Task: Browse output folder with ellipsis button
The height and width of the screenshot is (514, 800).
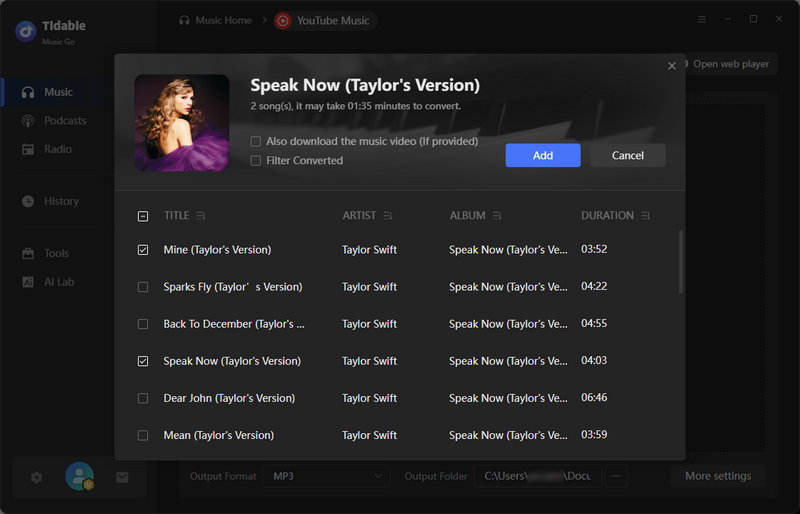Action: pyautogui.click(x=616, y=476)
